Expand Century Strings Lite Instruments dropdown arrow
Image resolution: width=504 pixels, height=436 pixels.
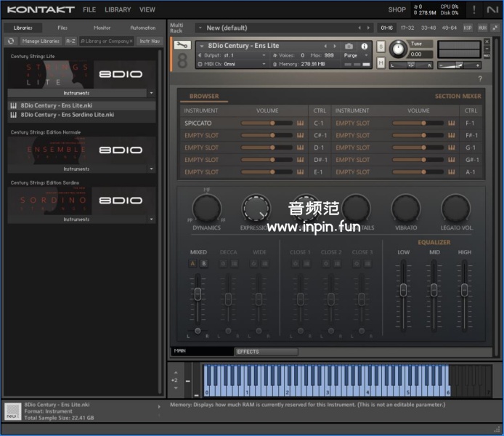(151, 94)
